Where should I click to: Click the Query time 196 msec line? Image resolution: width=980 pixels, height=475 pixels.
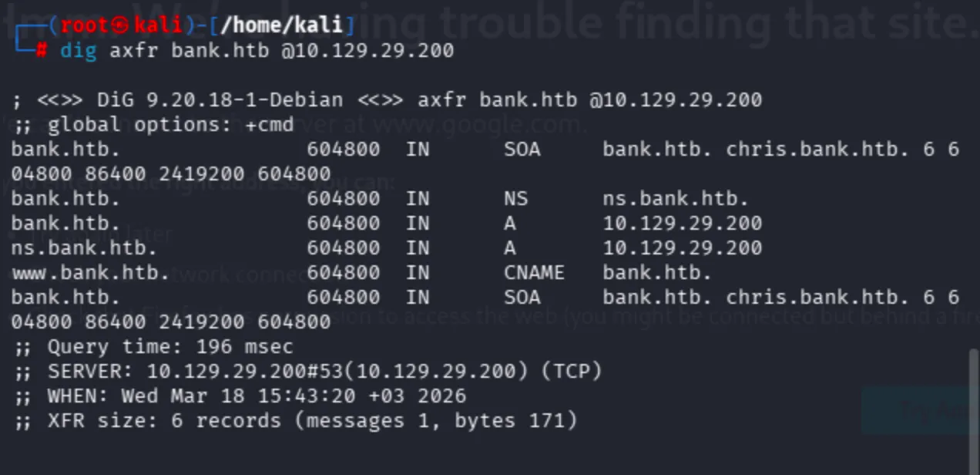coord(153,346)
